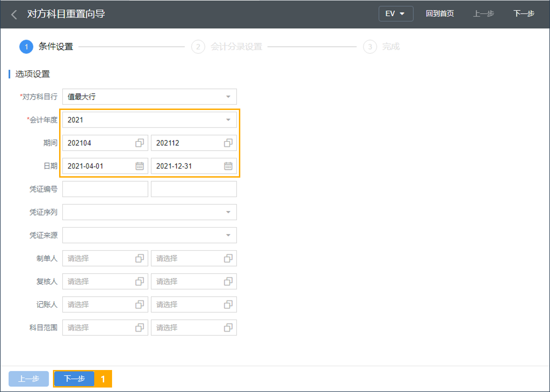Open lookup icon in first 制单人 field

coord(140,258)
